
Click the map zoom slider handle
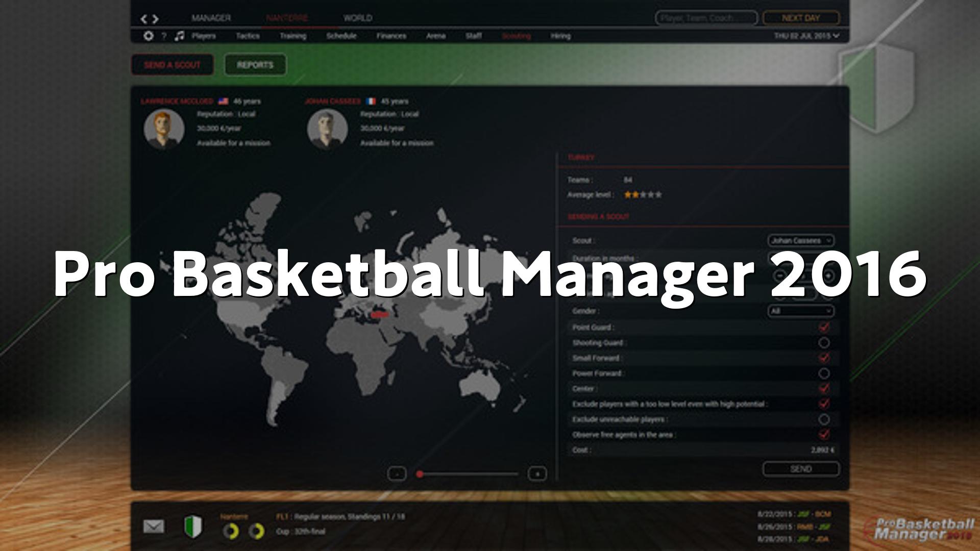click(x=420, y=474)
